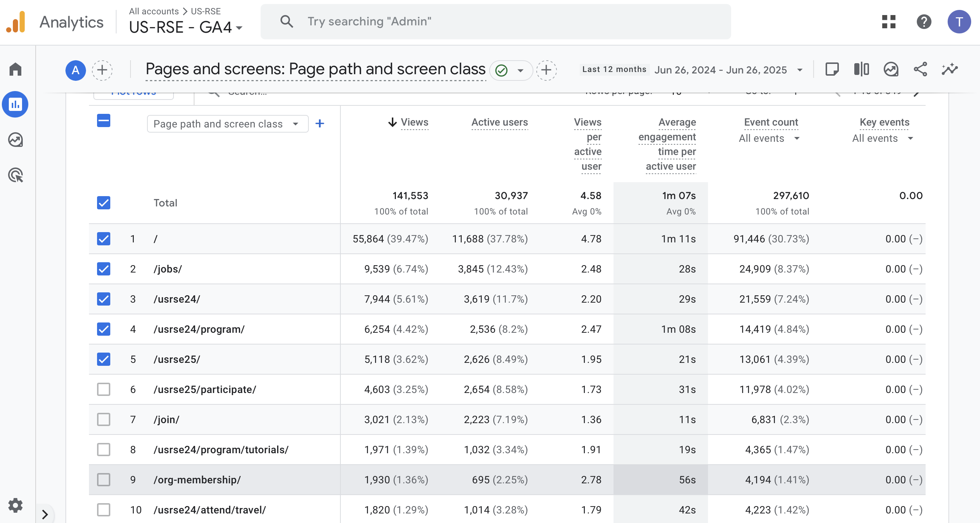Open the account avatar T

click(959, 22)
